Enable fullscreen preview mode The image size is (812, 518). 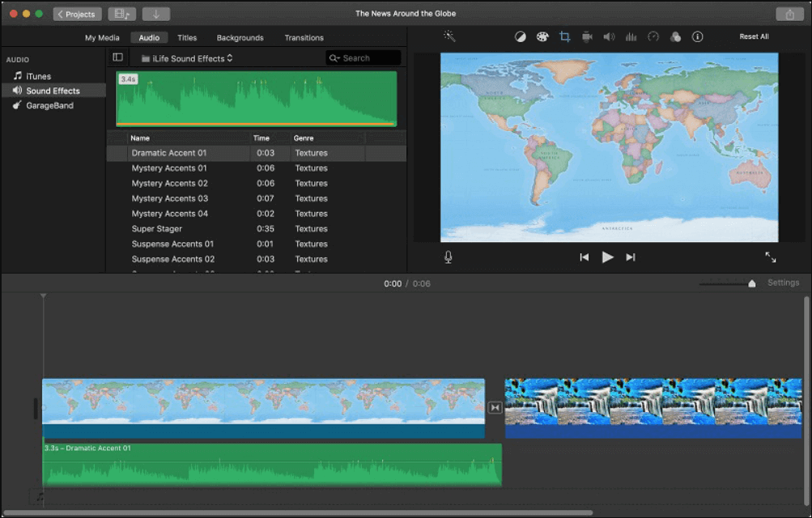tap(770, 257)
